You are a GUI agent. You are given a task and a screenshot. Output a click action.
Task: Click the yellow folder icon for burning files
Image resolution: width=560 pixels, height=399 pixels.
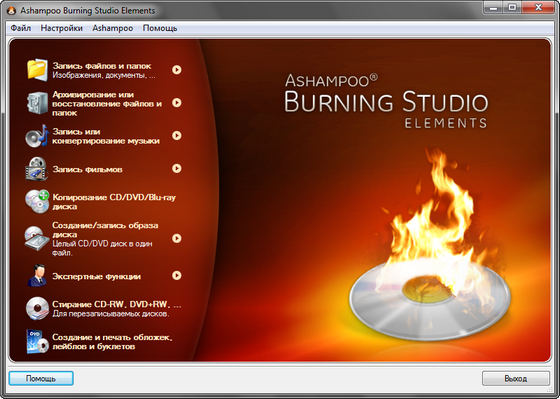[37, 70]
